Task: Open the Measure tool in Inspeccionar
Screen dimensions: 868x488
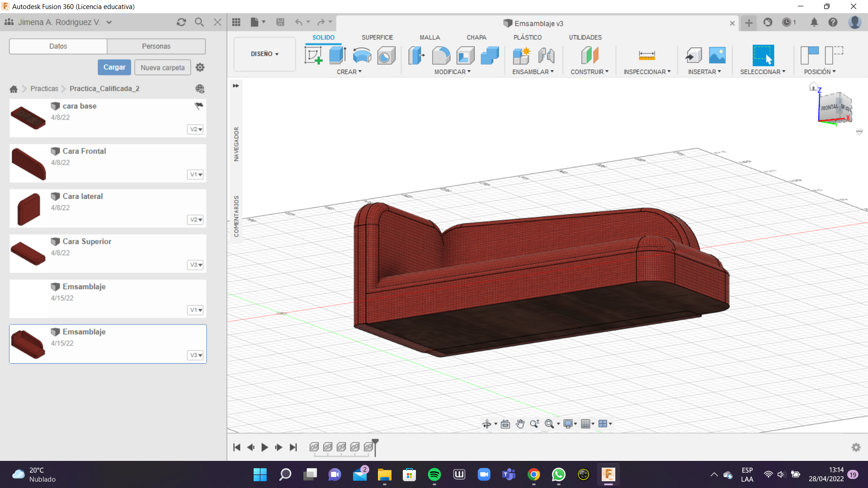Action: pyautogui.click(x=646, y=56)
